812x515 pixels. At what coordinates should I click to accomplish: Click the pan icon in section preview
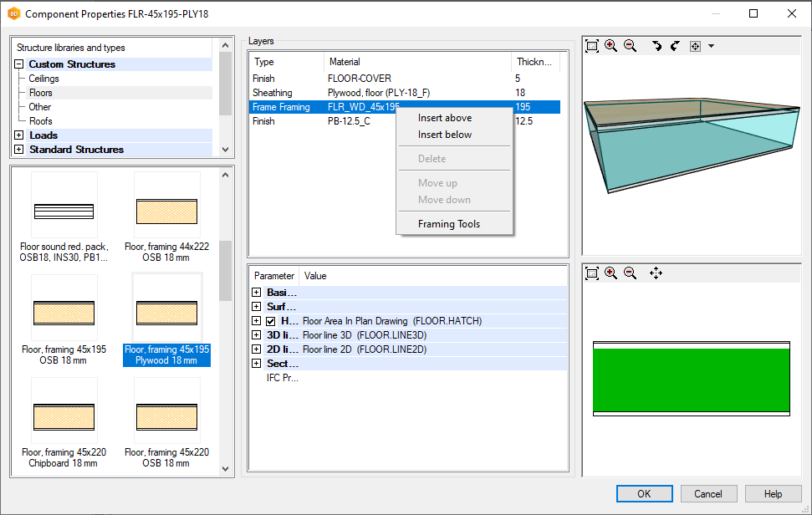point(656,273)
